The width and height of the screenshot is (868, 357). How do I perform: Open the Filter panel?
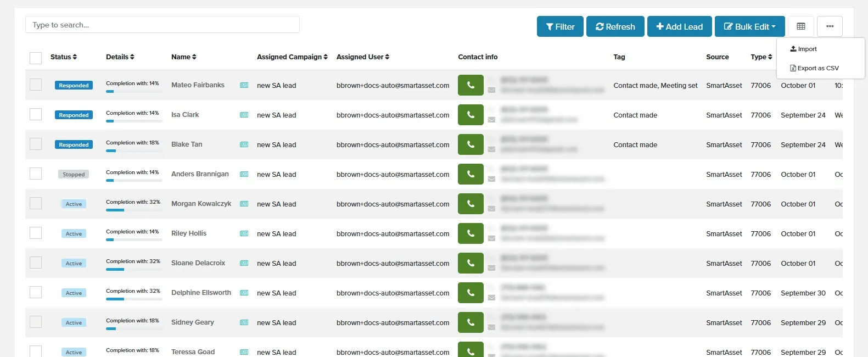(x=560, y=26)
